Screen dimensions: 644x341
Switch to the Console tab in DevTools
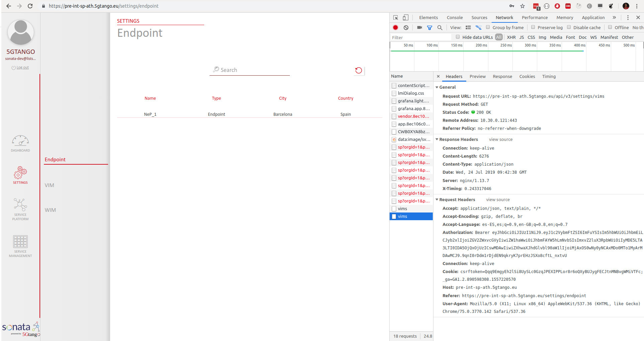click(x=455, y=17)
